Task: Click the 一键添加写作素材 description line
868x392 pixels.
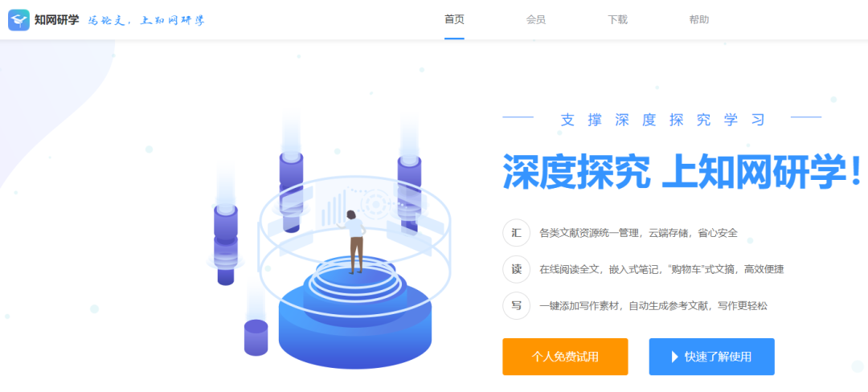Action: (653, 306)
